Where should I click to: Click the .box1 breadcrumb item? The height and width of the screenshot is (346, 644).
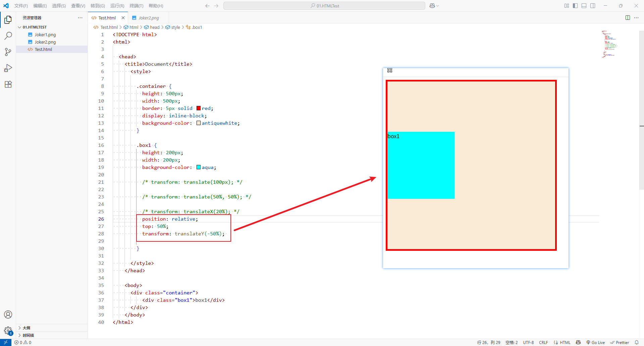(194, 27)
